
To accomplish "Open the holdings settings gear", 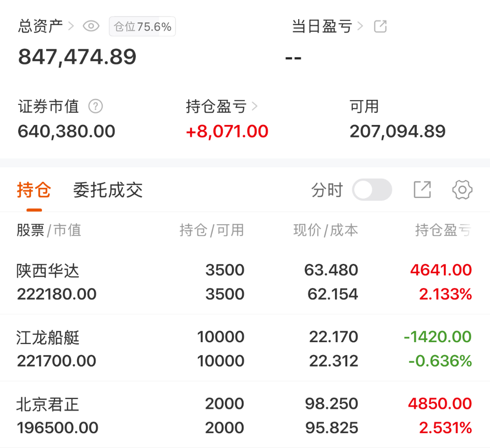I will [462, 189].
